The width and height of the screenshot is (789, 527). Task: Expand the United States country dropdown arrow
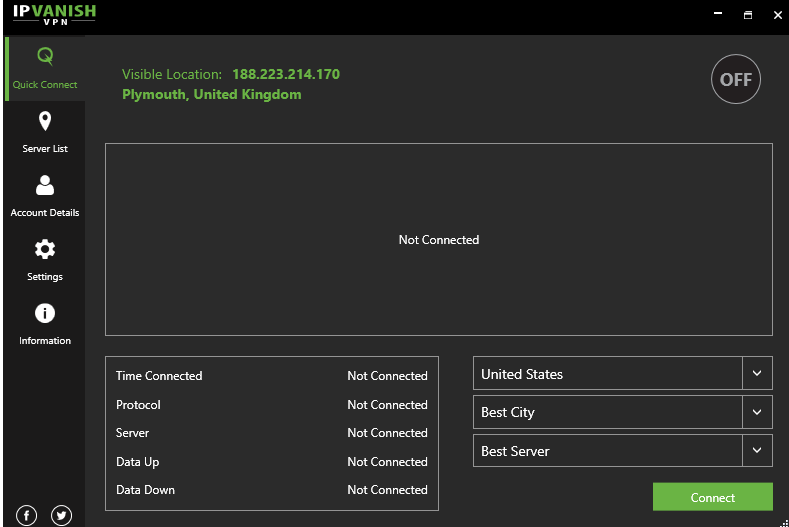(757, 373)
